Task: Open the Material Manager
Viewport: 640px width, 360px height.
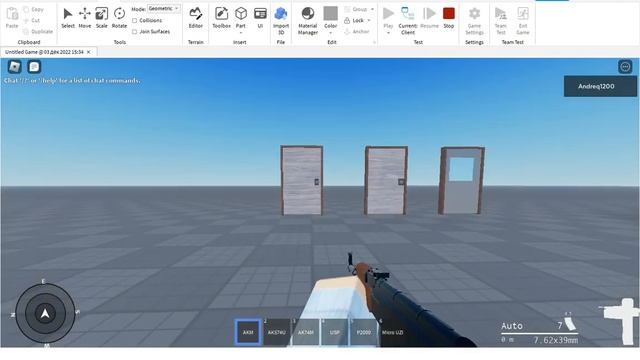Action: click(308, 20)
